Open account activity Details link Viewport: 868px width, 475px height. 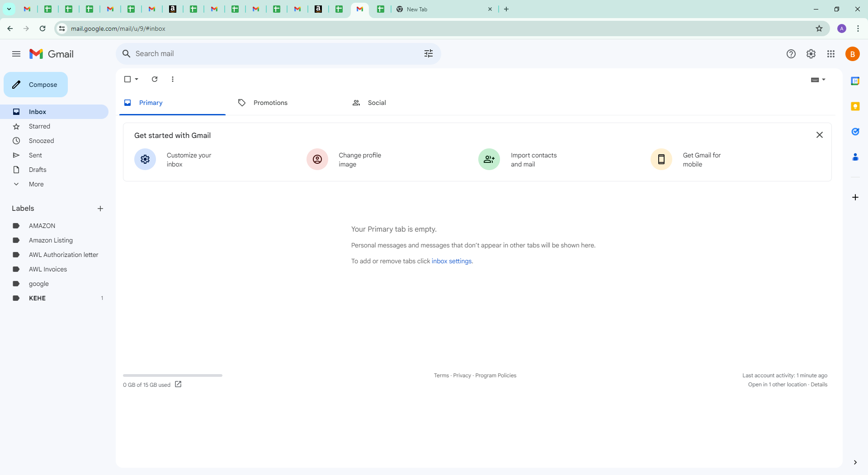pos(819,385)
